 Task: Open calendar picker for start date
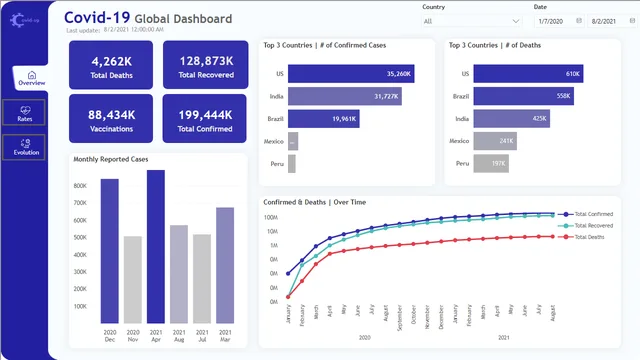579,21
